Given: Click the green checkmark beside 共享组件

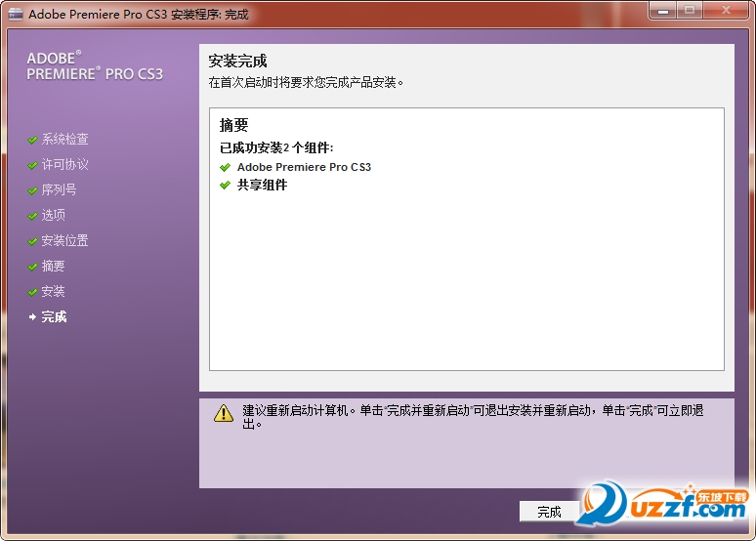Looking at the screenshot, I should (x=226, y=185).
